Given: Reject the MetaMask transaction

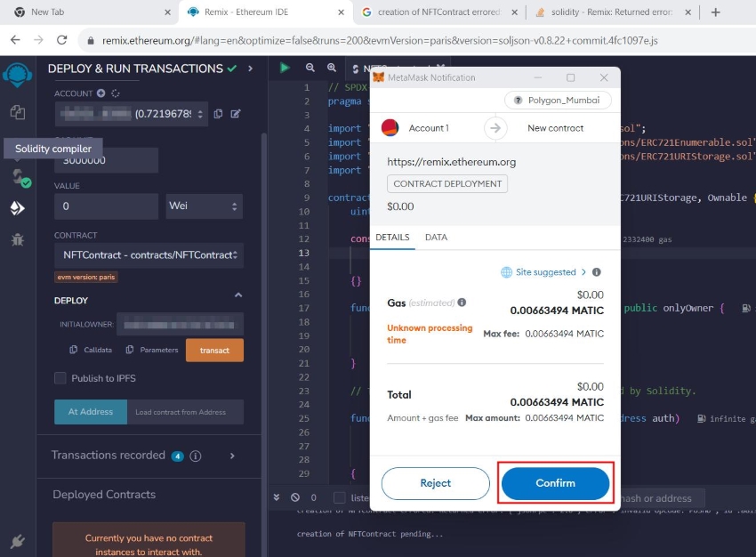Looking at the screenshot, I should coord(436,483).
